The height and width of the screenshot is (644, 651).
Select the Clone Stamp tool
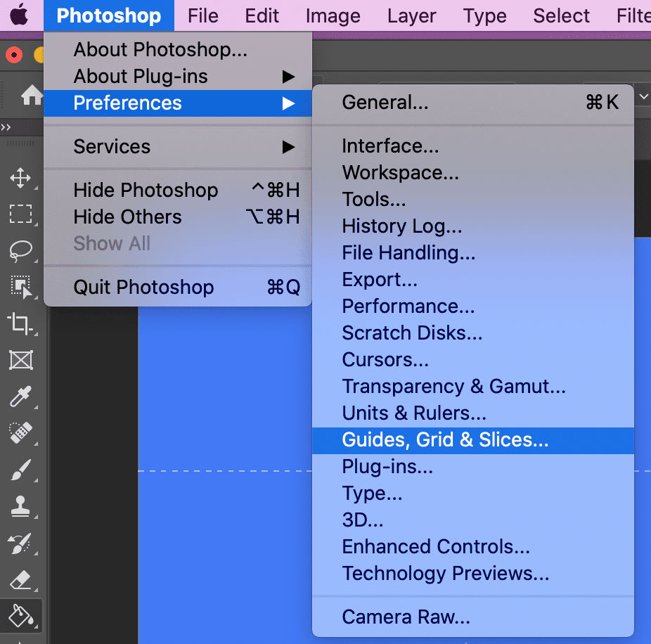22,507
